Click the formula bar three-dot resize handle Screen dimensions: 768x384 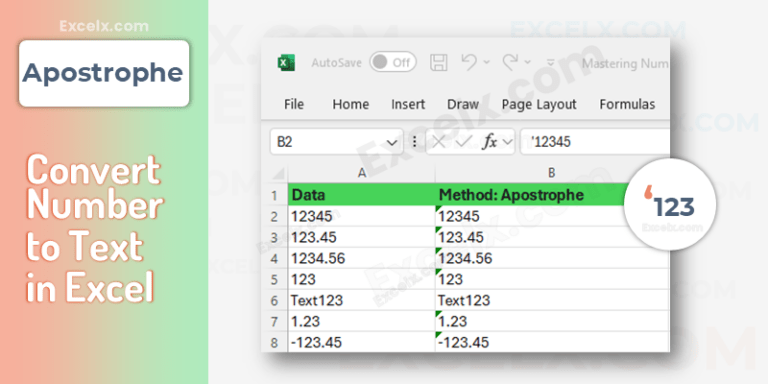tap(414, 142)
